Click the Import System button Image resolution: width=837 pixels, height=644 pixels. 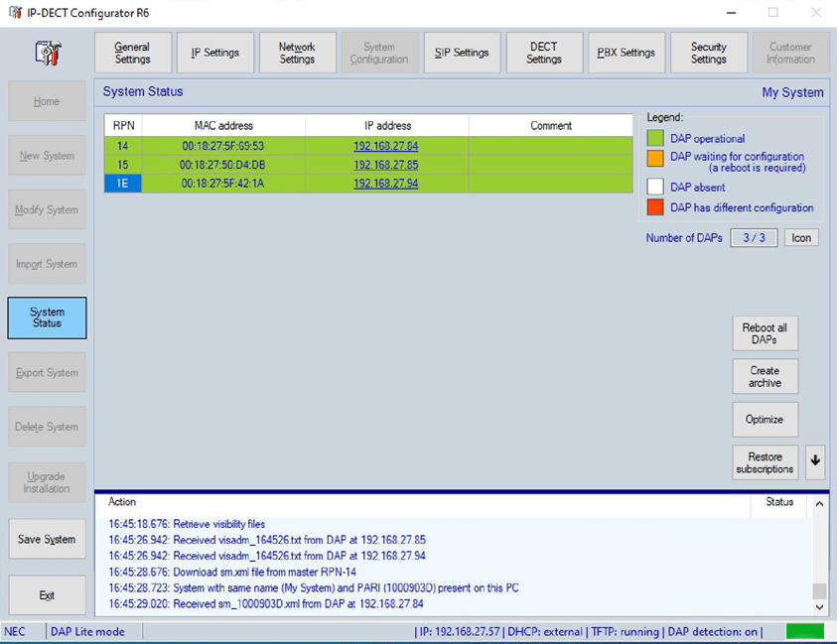[47, 264]
